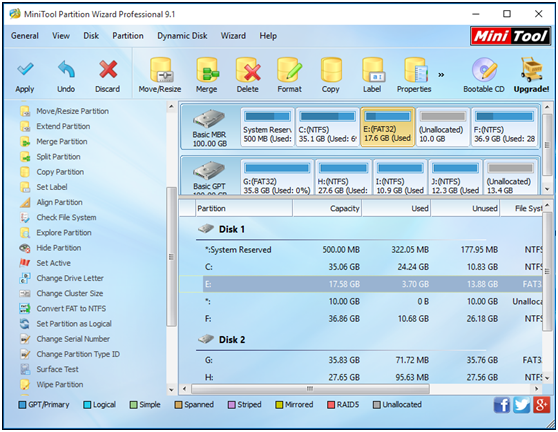The width and height of the screenshot is (558, 432).
Task: Click the Delete toolbar icon
Action: point(248,70)
